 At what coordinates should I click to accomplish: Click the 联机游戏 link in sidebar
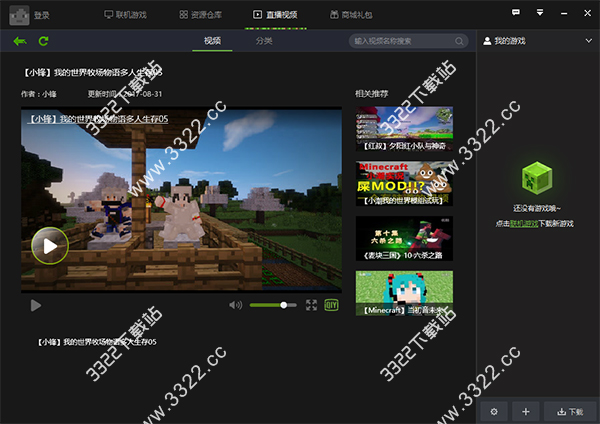click(524, 223)
